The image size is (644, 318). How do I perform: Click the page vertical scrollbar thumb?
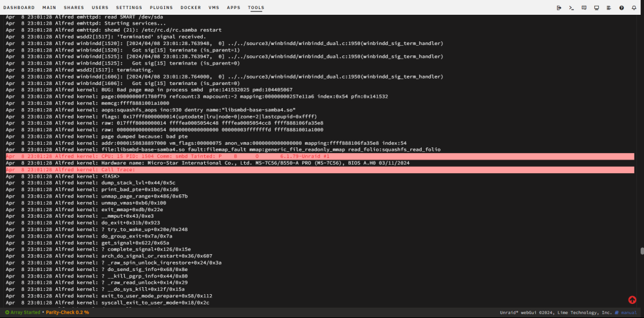642,251
